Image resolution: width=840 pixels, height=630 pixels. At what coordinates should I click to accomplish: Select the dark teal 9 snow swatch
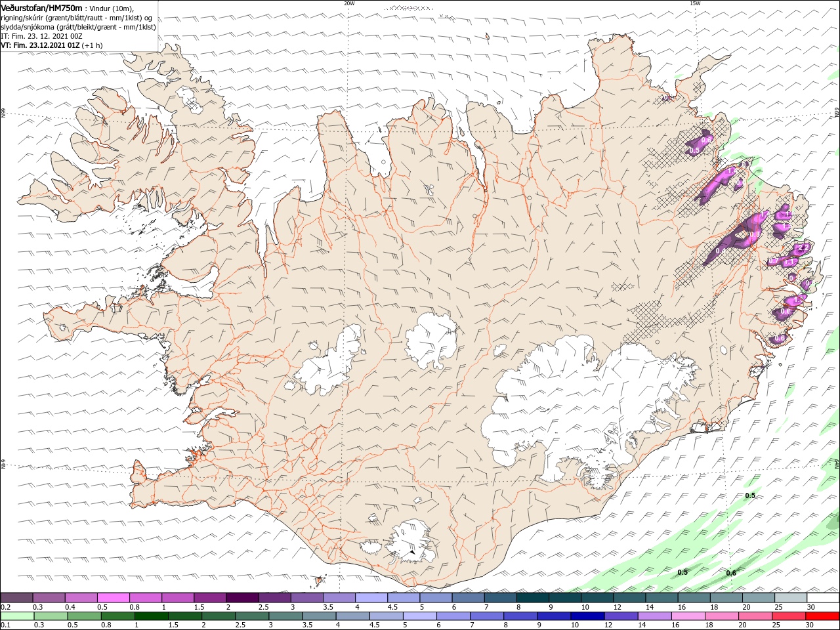tap(533, 598)
